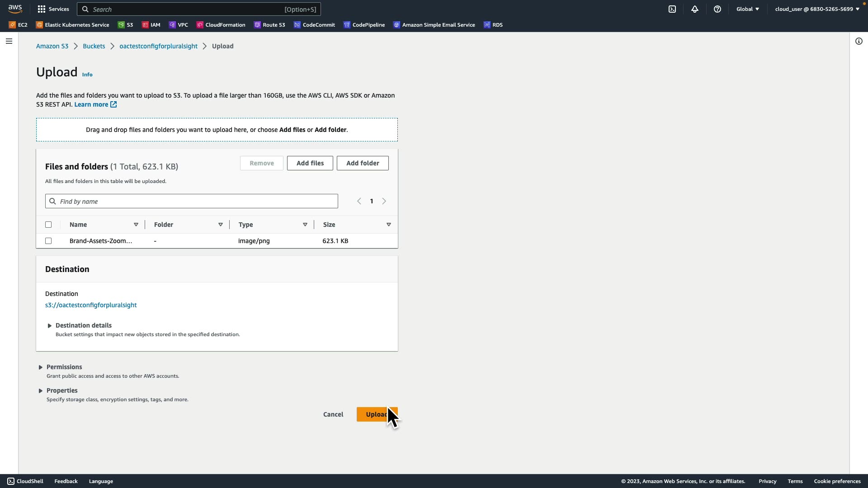Open the IAM bookmark shortcut
The image size is (868, 488).
coord(151,25)
